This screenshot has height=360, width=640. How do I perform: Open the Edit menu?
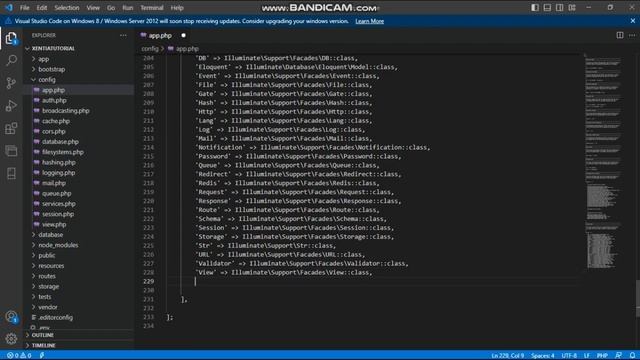pos(42,8)
